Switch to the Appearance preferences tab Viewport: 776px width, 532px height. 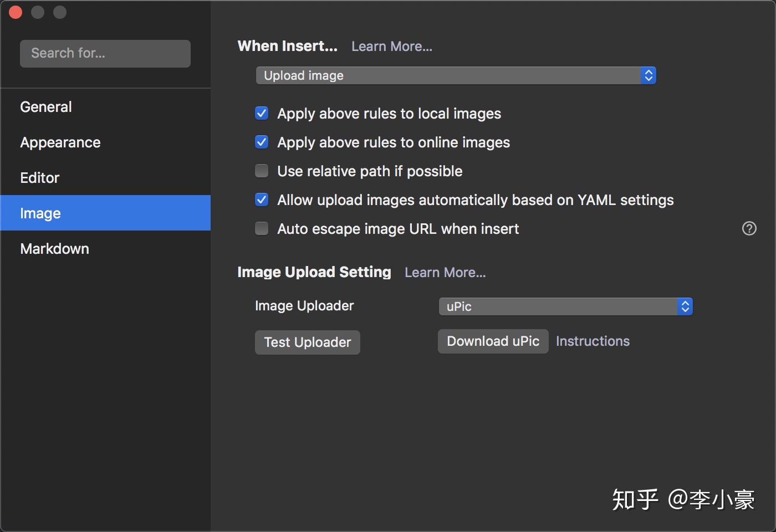60,142
